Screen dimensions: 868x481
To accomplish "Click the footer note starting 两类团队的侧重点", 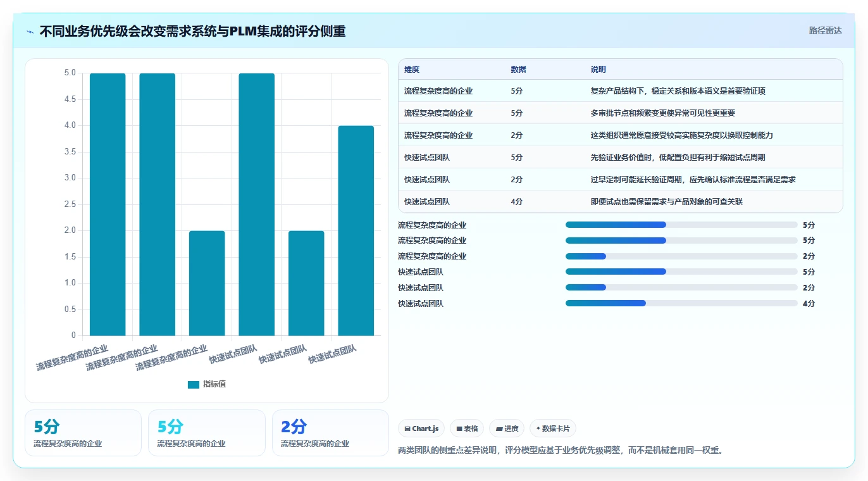I will [x=561, y=451].
